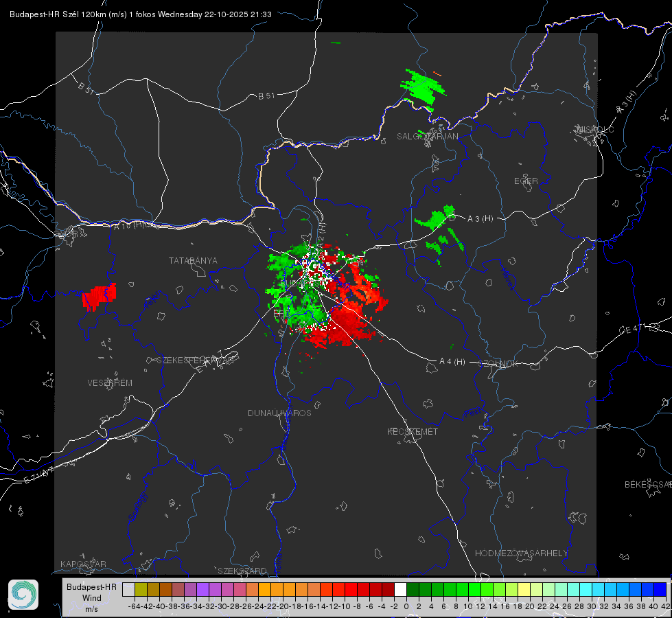This screenshot has height=618, width=672.
Task: Click the A 4 (H) road label
Action: 452,362
